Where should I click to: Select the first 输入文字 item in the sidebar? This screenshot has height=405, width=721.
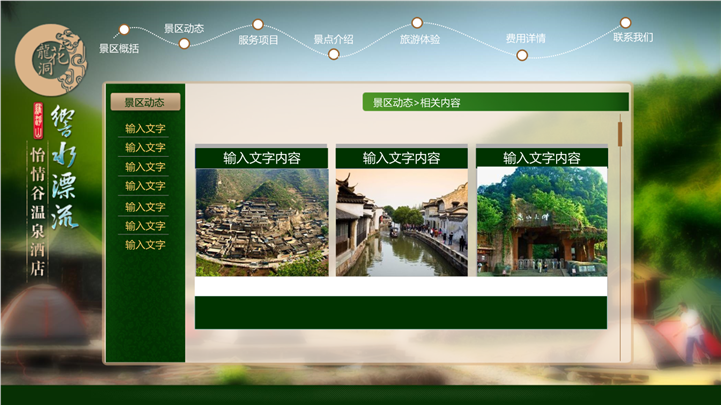click(145, 128)
